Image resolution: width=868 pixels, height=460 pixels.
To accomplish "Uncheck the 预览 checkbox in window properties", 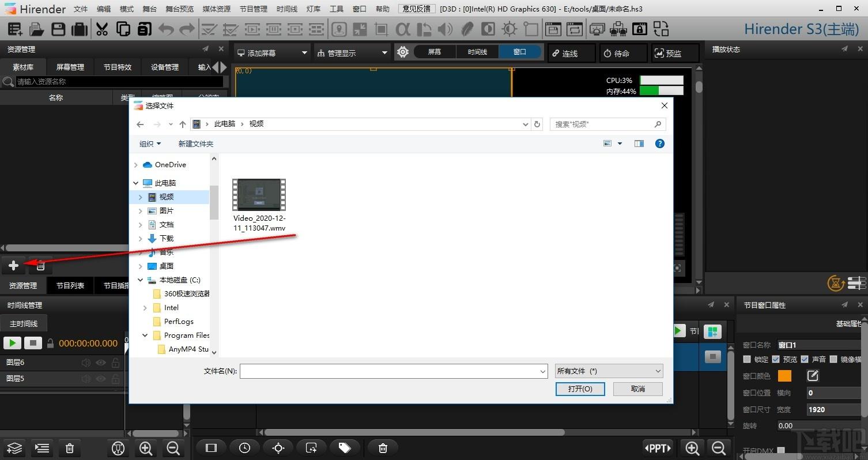I will 776,359.
